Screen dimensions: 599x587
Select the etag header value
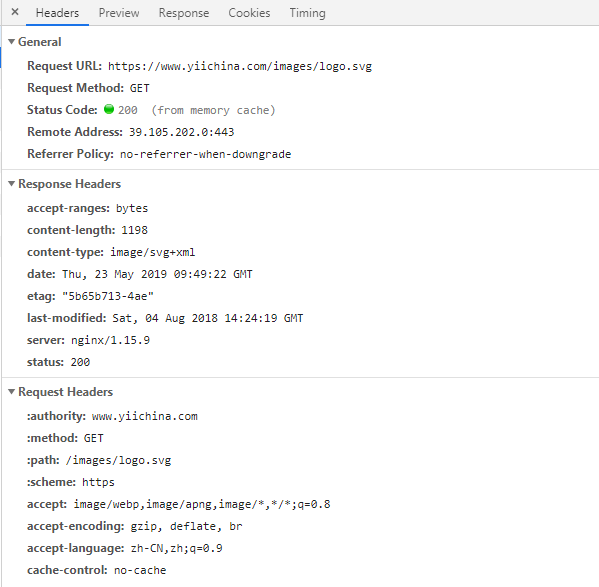coord(108,296)
